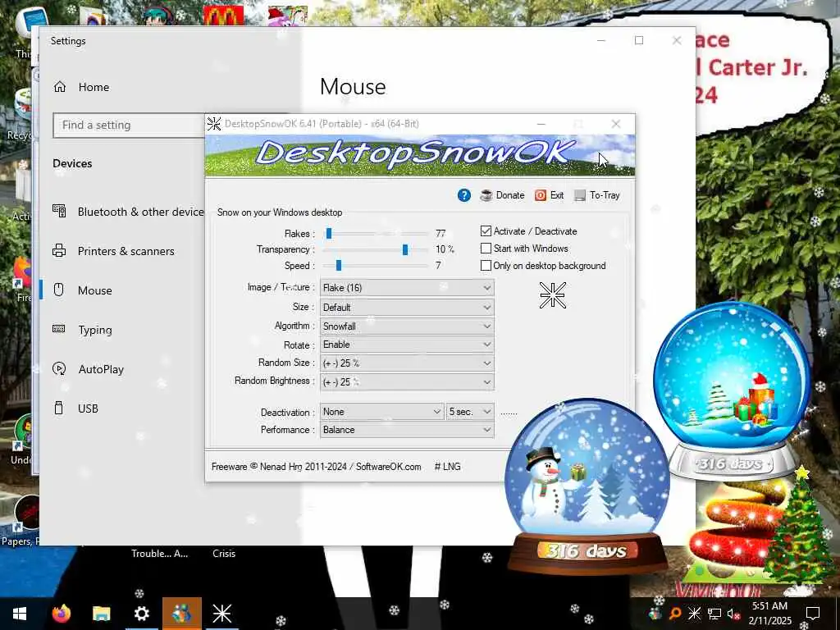840x630 pixels.
Task: Click the keyboard icon beside Typing
Action: pos(59,329)
